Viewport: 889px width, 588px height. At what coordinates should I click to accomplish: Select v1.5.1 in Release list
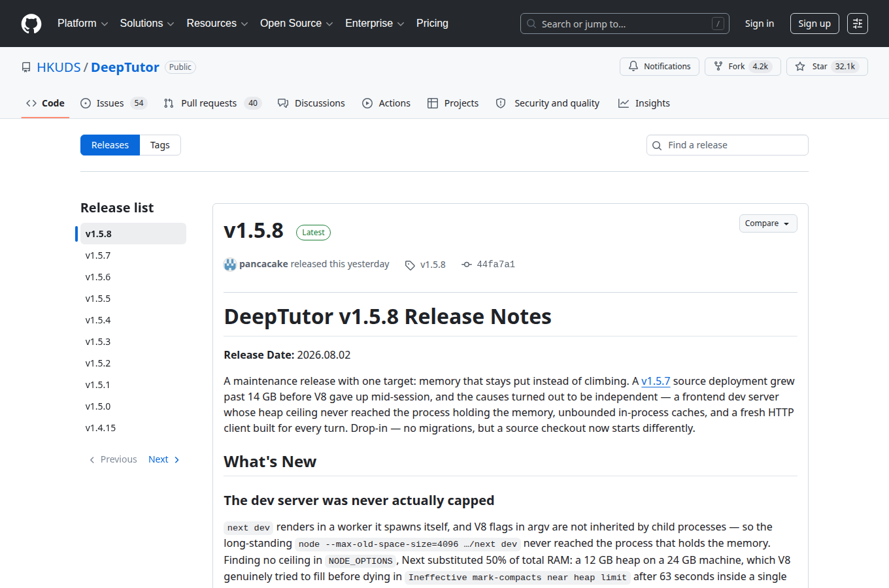133,385
